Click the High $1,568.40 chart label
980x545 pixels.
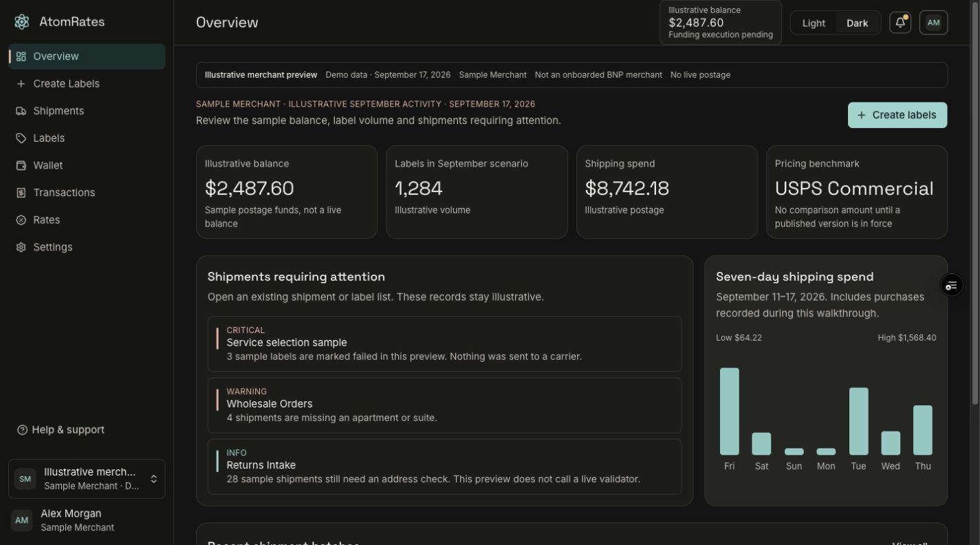tap(906, 338)
